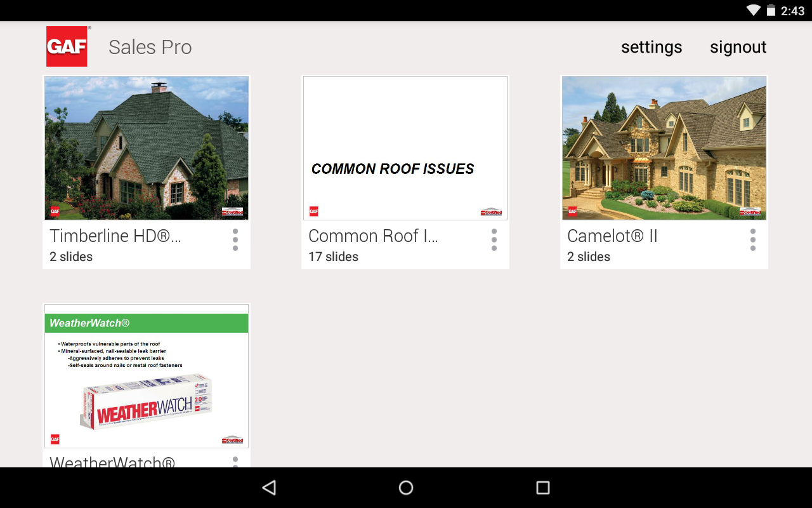Select '2 slides' under Camelot II

[x=589, y=257]
